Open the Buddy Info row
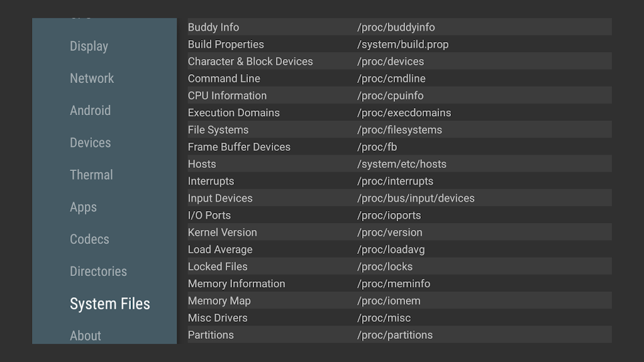 (213, 27)
